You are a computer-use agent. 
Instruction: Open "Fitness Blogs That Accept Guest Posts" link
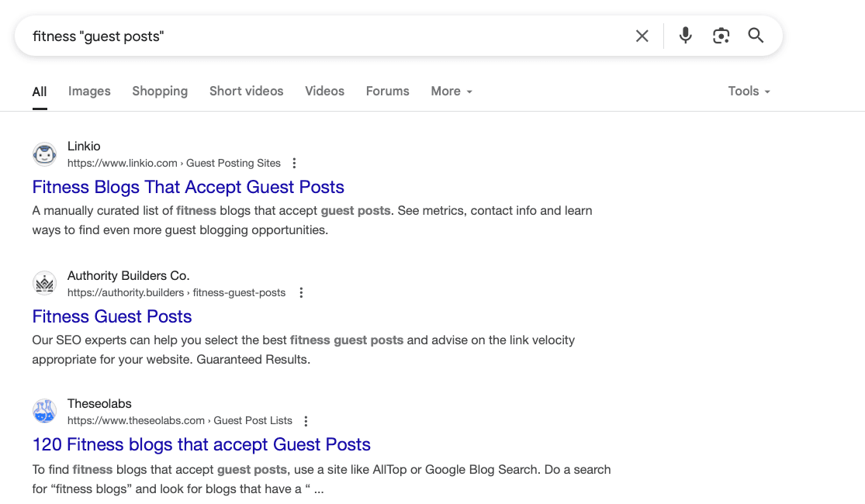188,187
